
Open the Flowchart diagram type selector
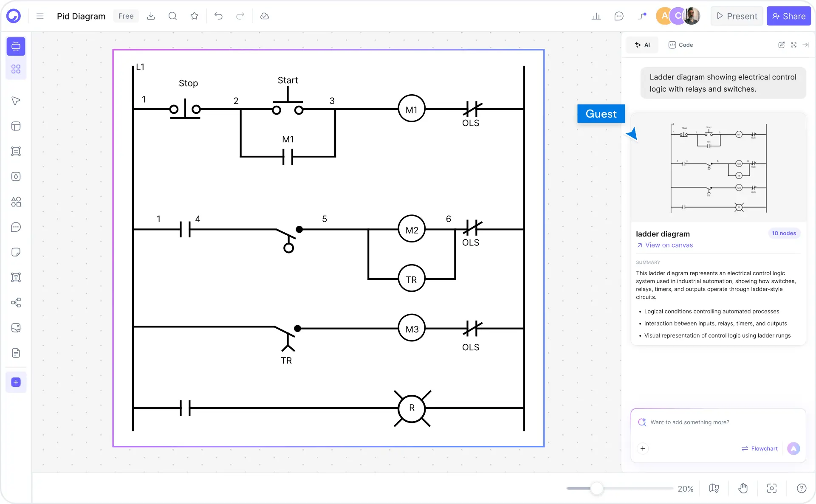coord(760,448)
